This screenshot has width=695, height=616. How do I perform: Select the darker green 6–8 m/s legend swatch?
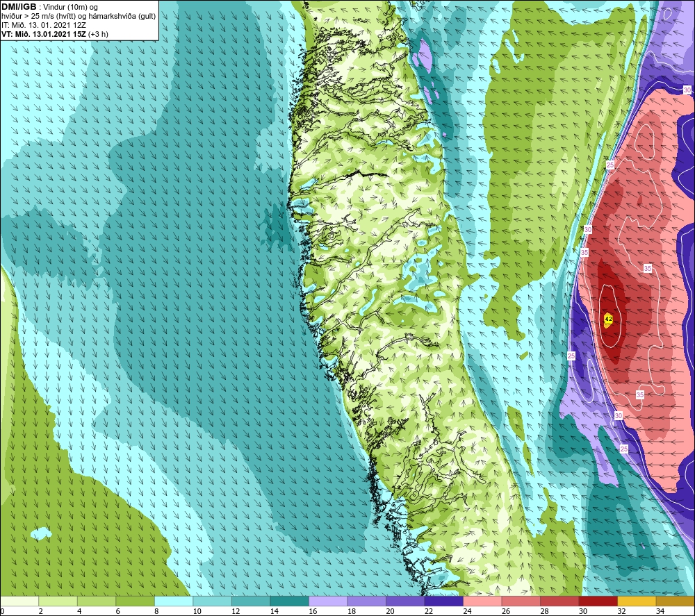(136, 601)
